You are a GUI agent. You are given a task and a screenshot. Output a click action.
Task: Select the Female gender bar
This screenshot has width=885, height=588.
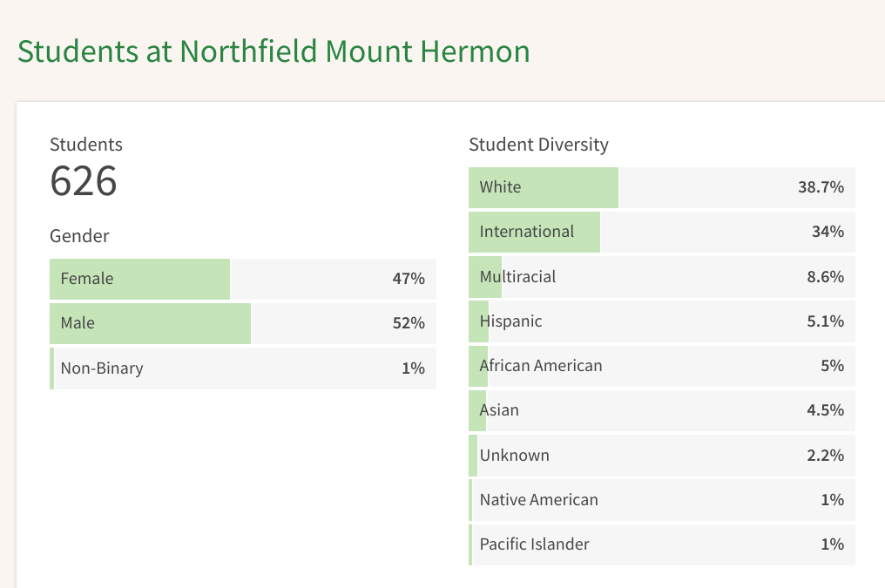point(243,279)
